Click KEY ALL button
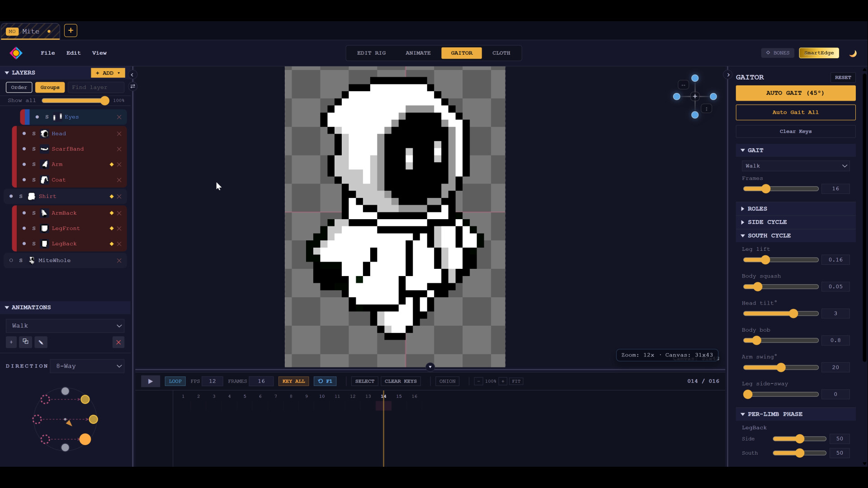 [x=293, y=381]
